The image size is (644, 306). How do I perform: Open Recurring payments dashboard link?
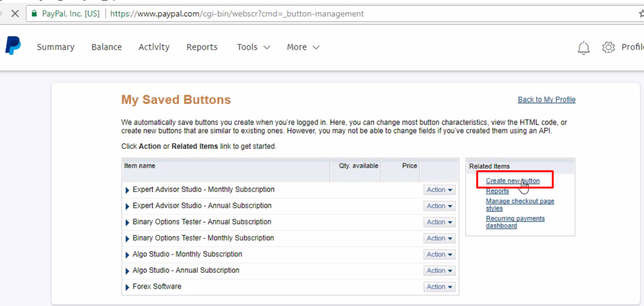[x=515, y=222]
